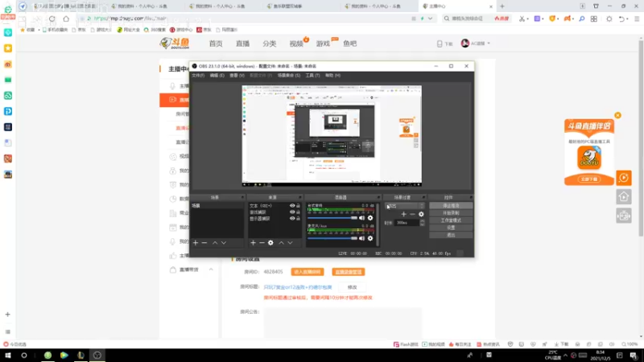Image resolution: width=644 pixels, height=362 pixels.
Task: Click the 台式音响 volume slider in the mixer
Action: pos(332,218)
